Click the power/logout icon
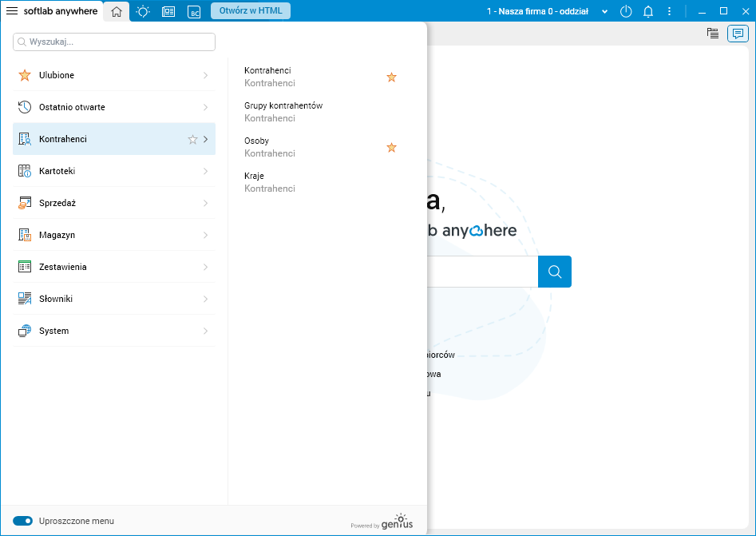756x536 pixels. pos(626,11)
